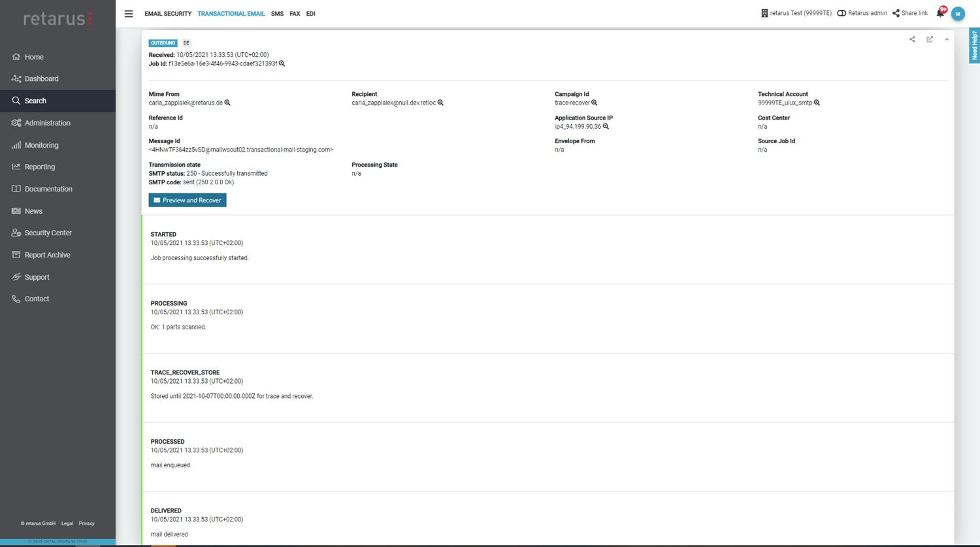980x547 pixels.
Task: Open the hamburger menu icon
Action: tap(129, 14)
